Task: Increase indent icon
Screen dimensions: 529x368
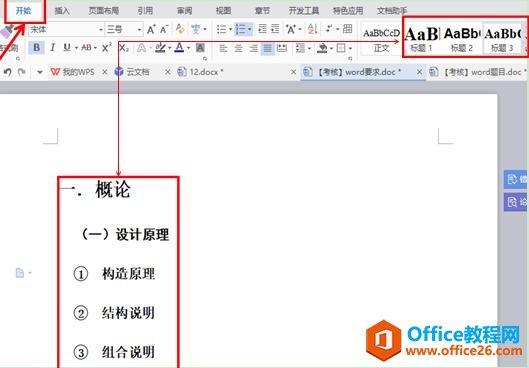Action: (x=275, y=29)
